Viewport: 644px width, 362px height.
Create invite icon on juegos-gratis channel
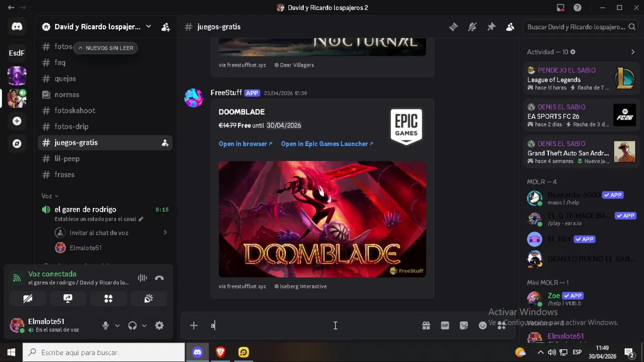165,143
